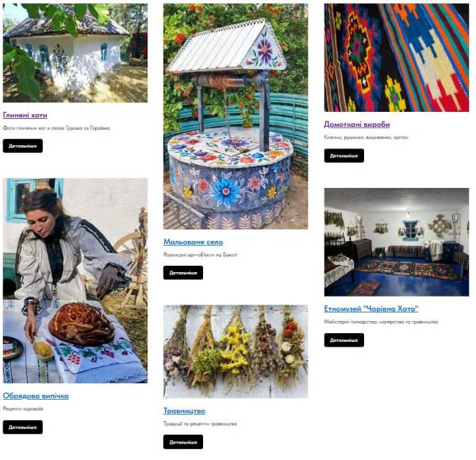Open the Мальоване село title link

click(193, 242)
